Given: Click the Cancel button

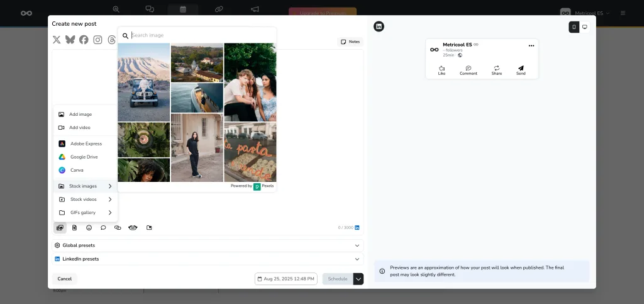Looking at the screenshot, I should [64, 279].
